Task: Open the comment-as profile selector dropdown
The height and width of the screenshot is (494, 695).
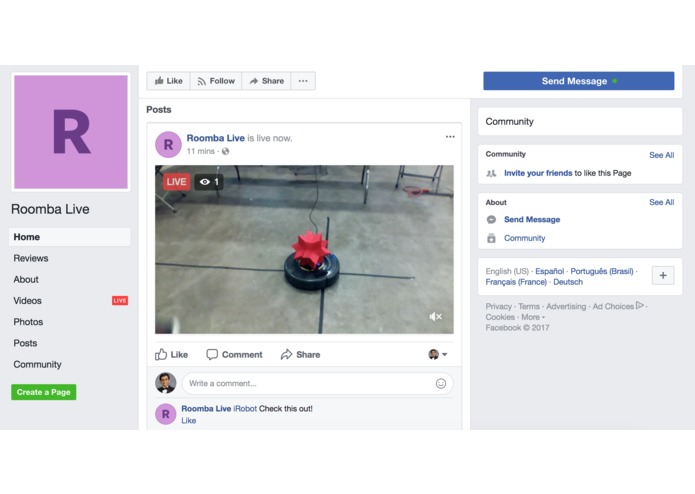Action: [438, 354]
